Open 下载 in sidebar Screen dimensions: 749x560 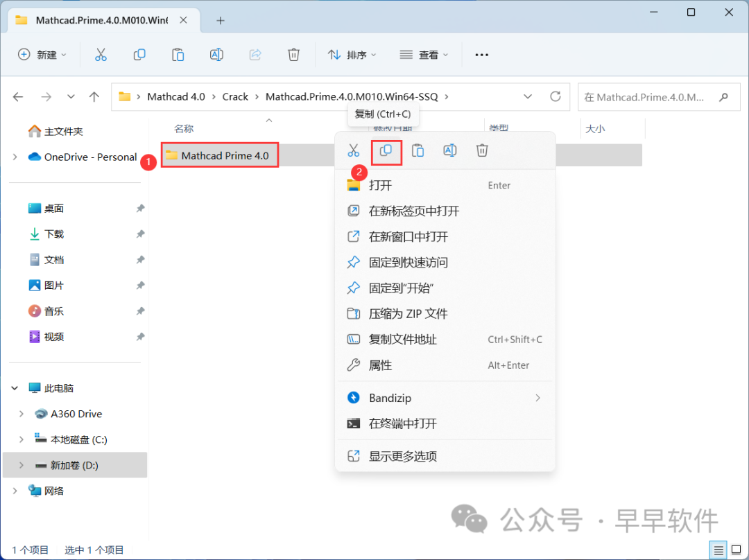(x=46, y=234)
